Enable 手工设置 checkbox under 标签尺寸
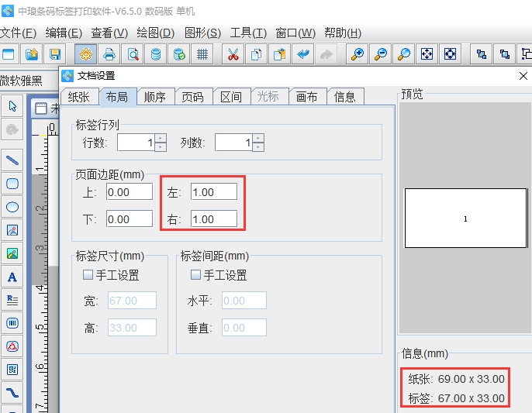Viewport: 532px width, 413px height. (88, 275)
